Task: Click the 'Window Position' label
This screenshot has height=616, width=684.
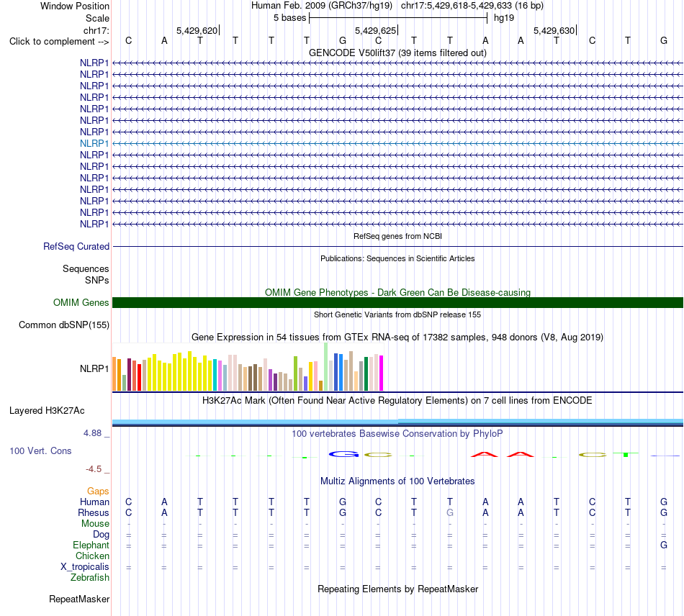Action: 75,6
